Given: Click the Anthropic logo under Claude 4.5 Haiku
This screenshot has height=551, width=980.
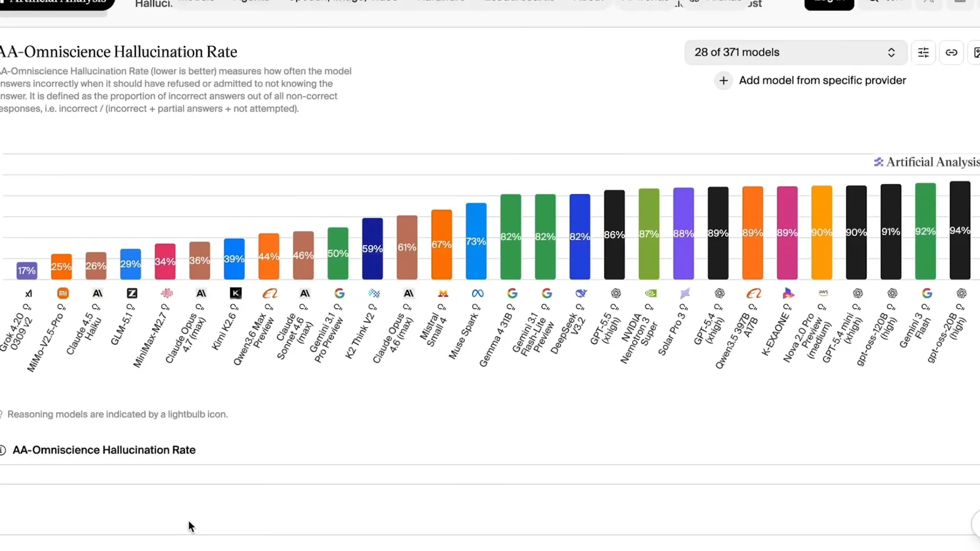Looking at the screenshot, I should (97, 293).
